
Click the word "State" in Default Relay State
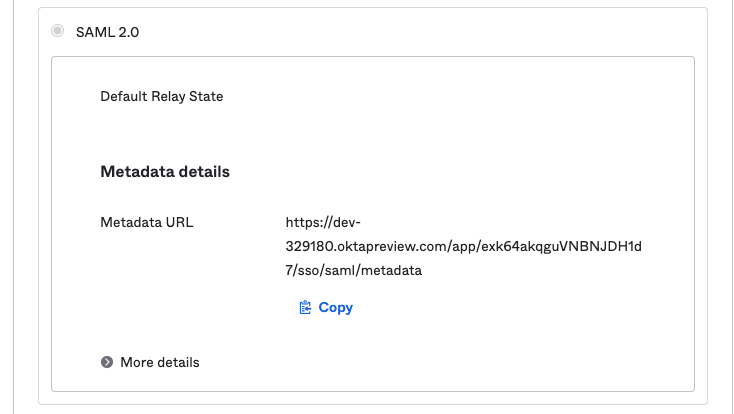pos(206,96)
